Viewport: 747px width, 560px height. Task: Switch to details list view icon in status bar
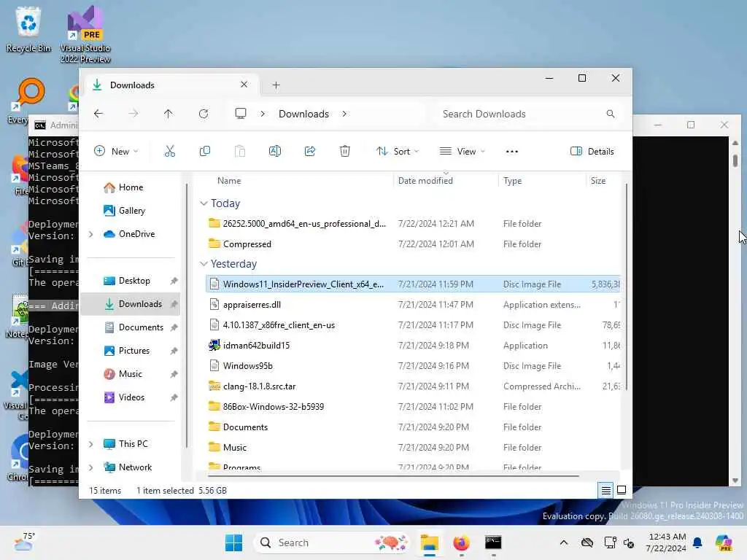[606, 490]
